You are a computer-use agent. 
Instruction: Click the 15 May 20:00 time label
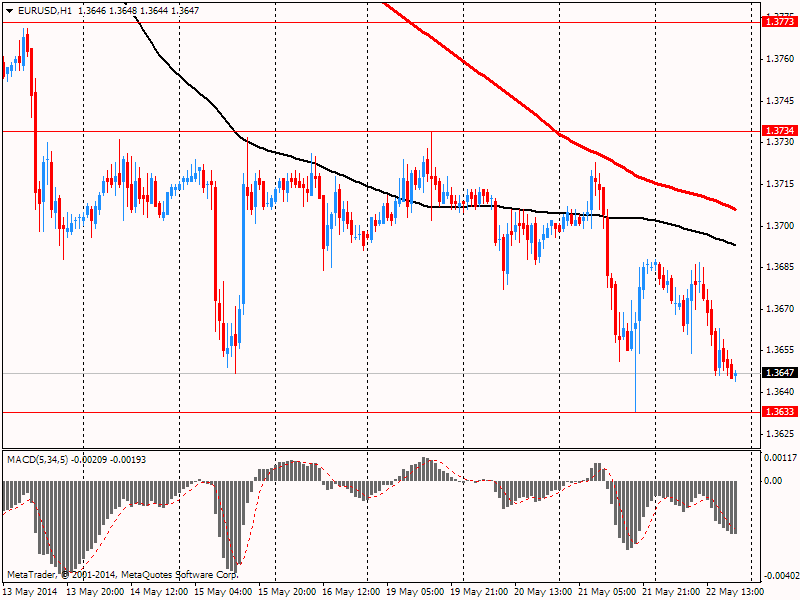coord(287,592)
